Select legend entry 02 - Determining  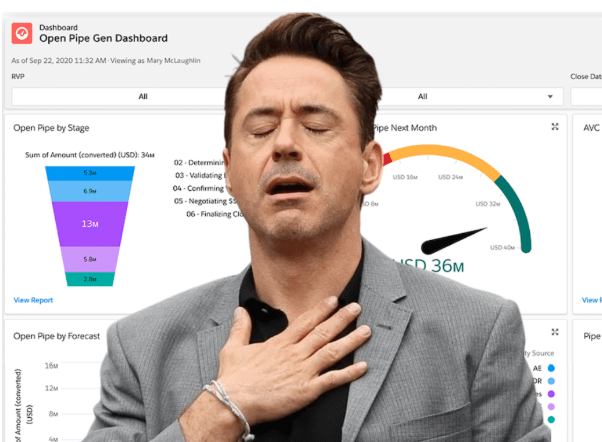[x=199, y=162]
